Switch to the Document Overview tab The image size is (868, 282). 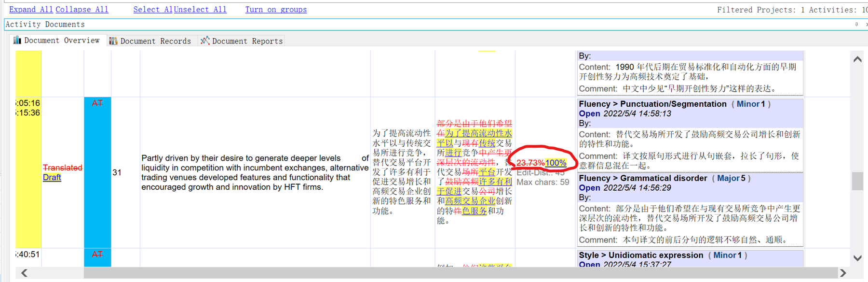tap(57, 41)
